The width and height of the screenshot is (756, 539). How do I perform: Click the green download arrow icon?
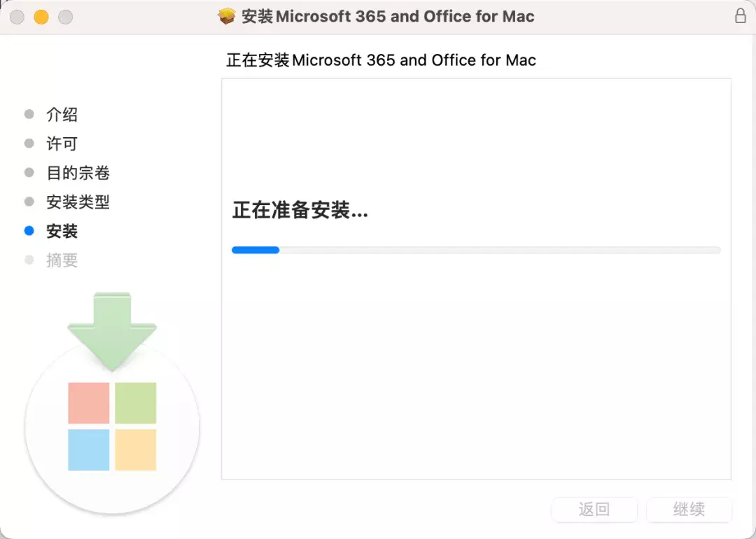click(112, 330)
